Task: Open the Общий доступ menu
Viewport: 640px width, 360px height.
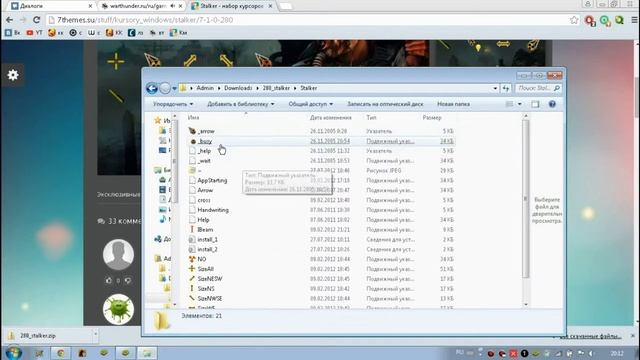Action: [310, 104]
